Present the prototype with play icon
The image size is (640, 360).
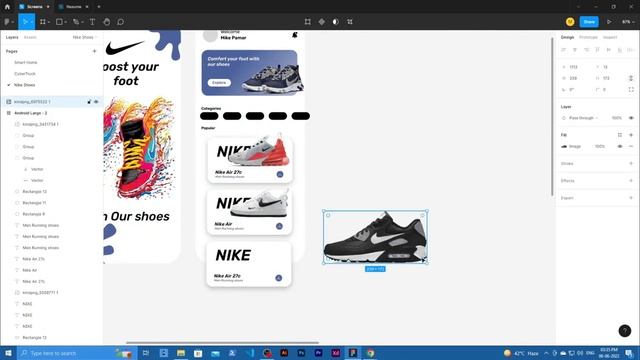click(x=609, y=22)
